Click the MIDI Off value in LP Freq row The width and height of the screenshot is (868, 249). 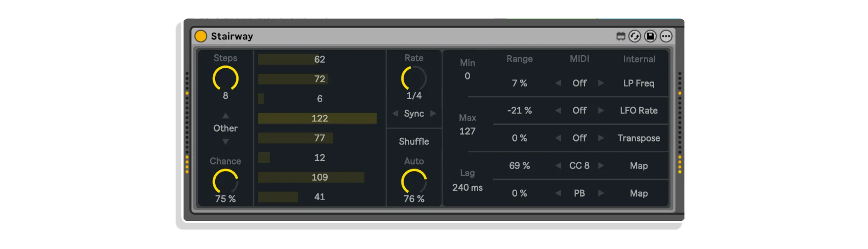(x=580, y=83)
